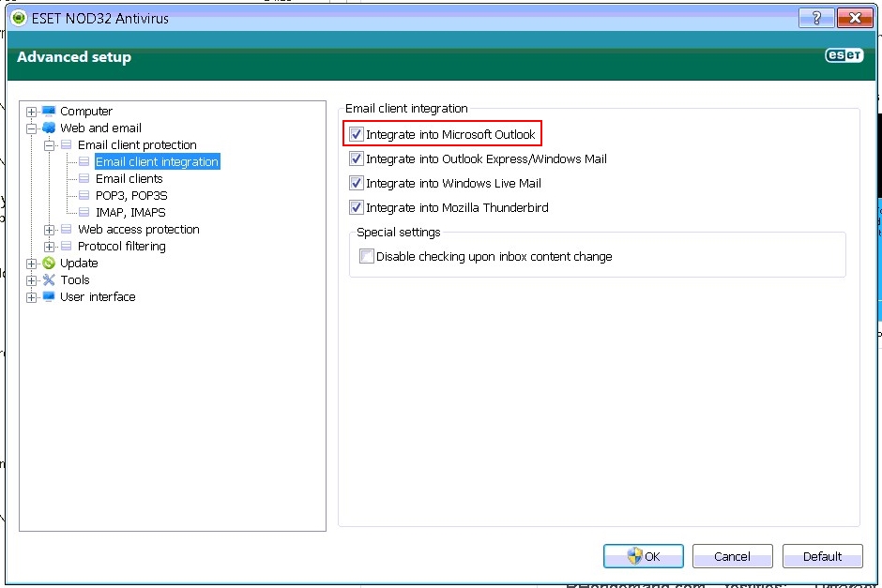Select POP3, POP3S tree item
Screen dimensions: 882x588
[x=131, y=195]
